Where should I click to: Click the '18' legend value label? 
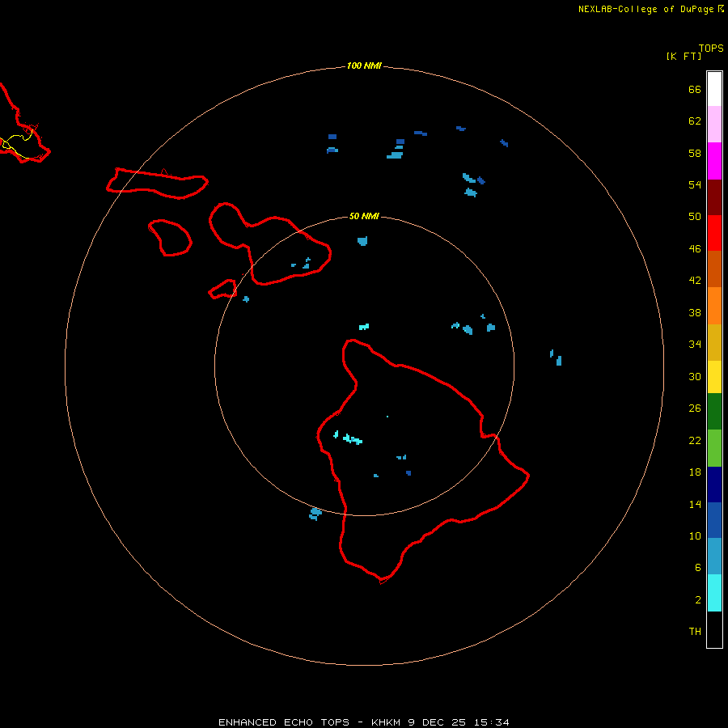pyautogui.click(x=695, y=472)
